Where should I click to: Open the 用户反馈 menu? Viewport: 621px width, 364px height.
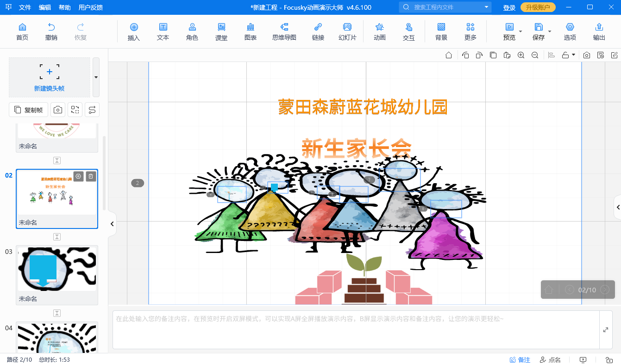pyautogui.click(x=91, y=7)
